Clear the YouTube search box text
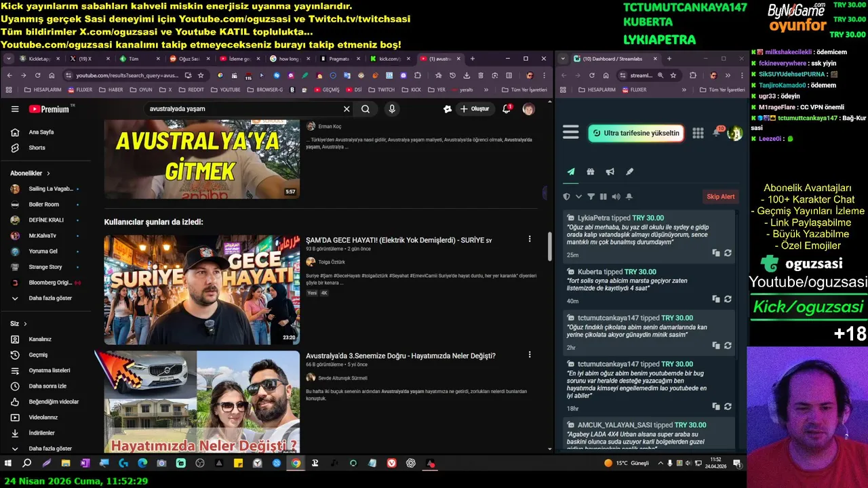This screenshot has width=868, height=488. [347, 109]
